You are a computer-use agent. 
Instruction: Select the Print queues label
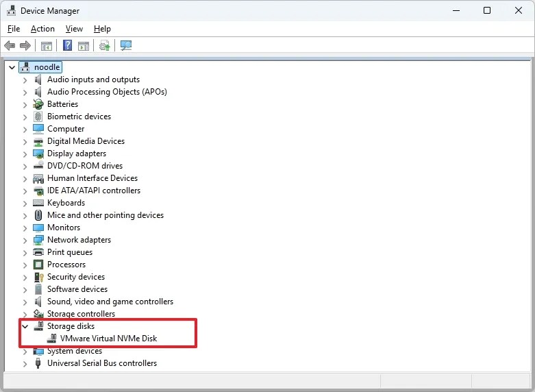[x=70, y=252]
